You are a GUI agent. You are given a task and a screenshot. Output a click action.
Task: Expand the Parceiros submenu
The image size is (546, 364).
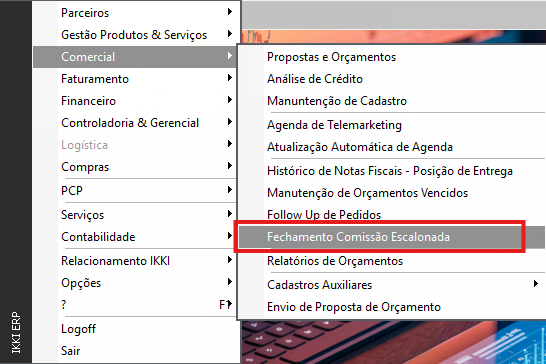coord(134,13)
